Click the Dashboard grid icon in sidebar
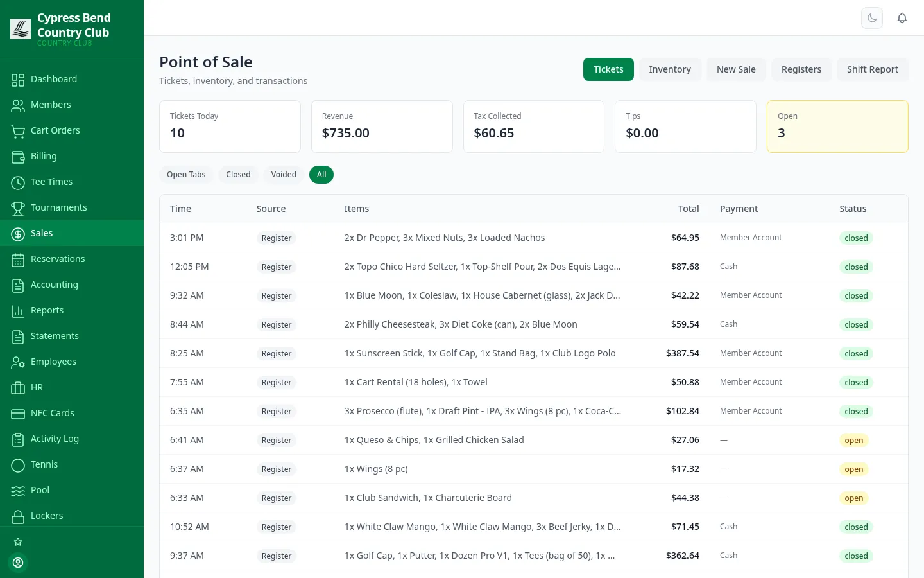Image resolution: width=924 pixels, height=578 pixels. point(18,80)
